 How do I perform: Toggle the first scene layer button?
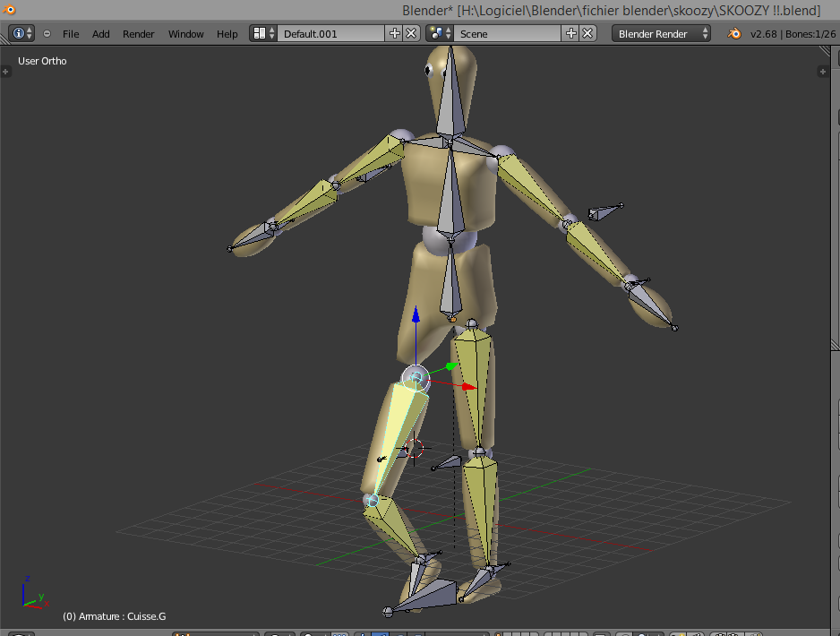coord(500,633)
